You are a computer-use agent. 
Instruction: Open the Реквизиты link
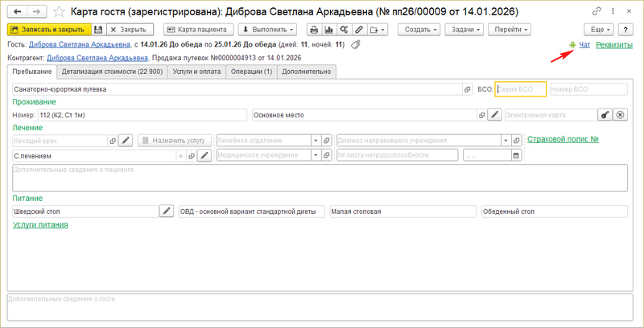(x=614, y=45)
